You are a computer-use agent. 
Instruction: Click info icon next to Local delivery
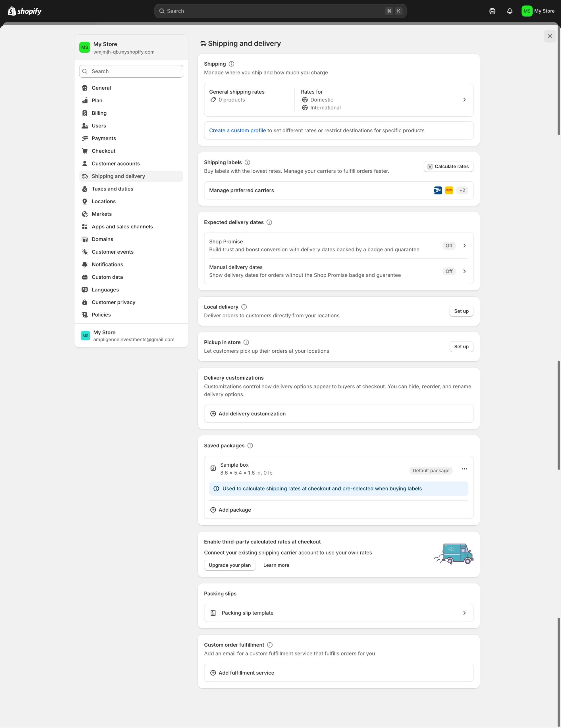[x=244, y=307]
